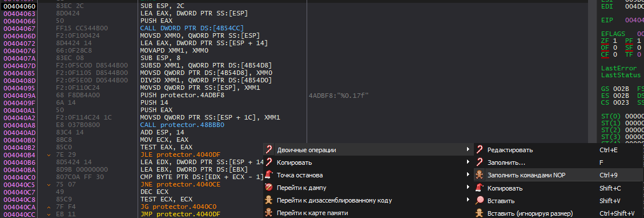This screenshot has height=218, width=644.
Task: Click CALL DWORD PTR DS:[4B54CC] instruction
Action: pos(192,29)
